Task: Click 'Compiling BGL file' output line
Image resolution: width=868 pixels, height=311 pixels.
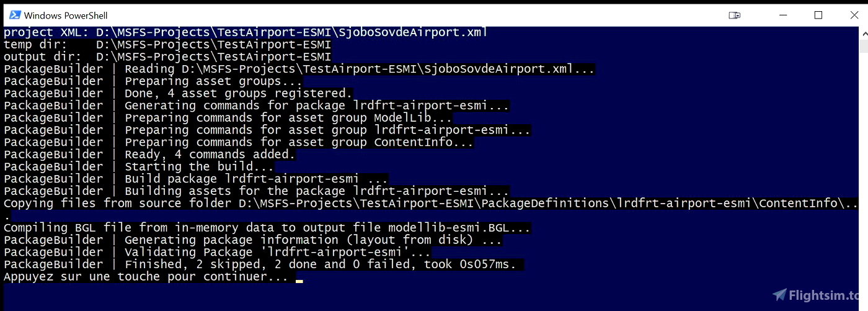Action: pyautogui.click(x=267, y=228)
